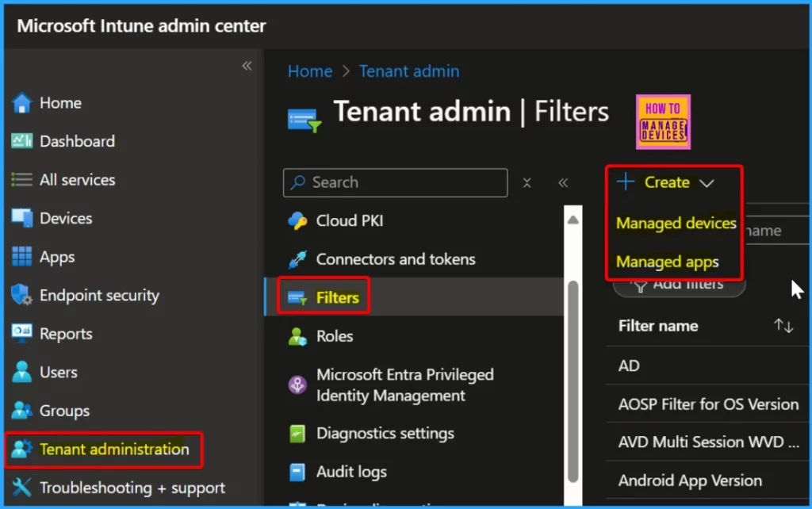Open the Users section

point(58,372)
